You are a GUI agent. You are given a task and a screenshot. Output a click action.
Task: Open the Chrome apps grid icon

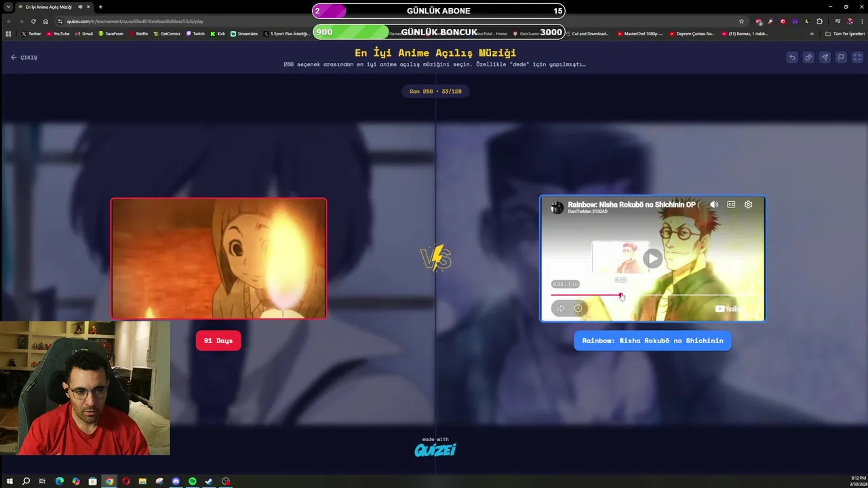coord(8,34)
